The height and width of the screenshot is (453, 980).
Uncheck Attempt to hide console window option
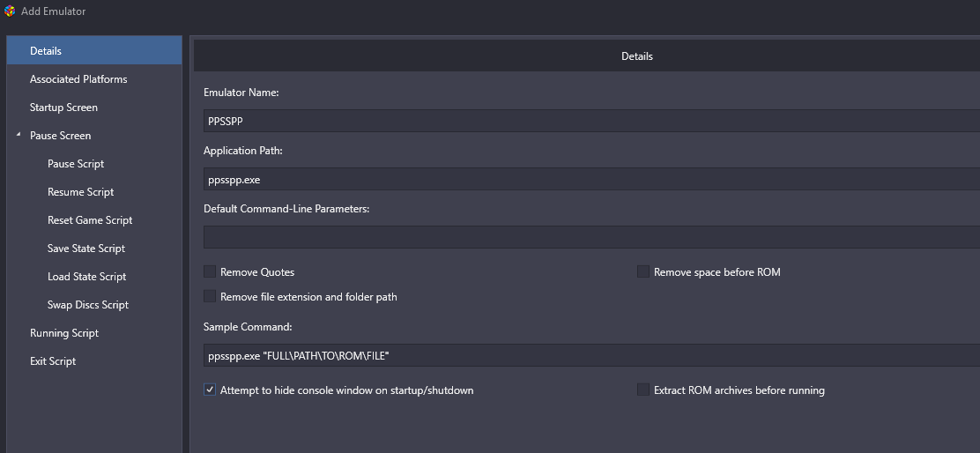[210, 390]
